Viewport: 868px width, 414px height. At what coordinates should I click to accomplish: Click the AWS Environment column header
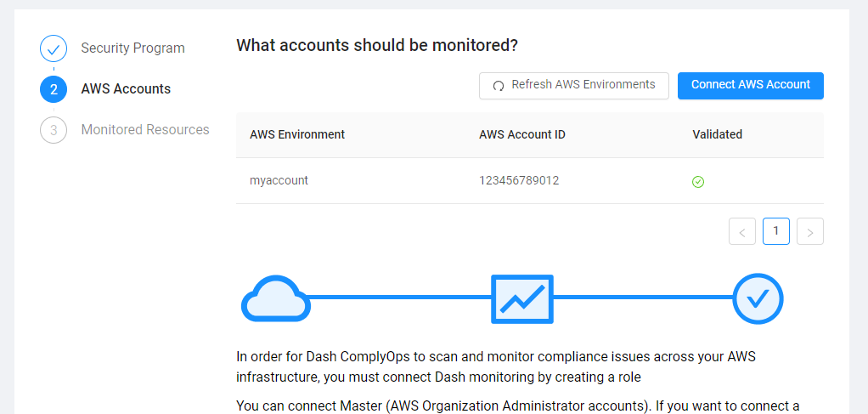tap(297, 134)
